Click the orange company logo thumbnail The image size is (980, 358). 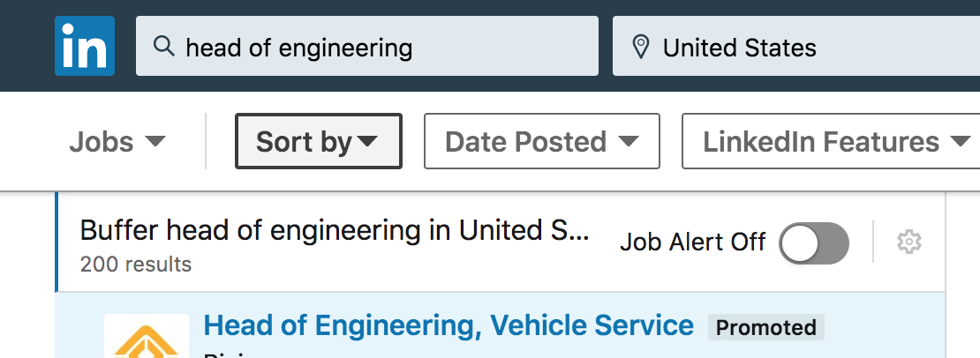[x=147, y=336]
